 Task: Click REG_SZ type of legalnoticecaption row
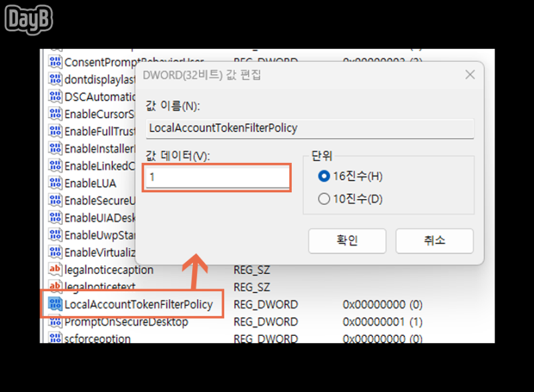pyautogui.click(x=252, y=270)
